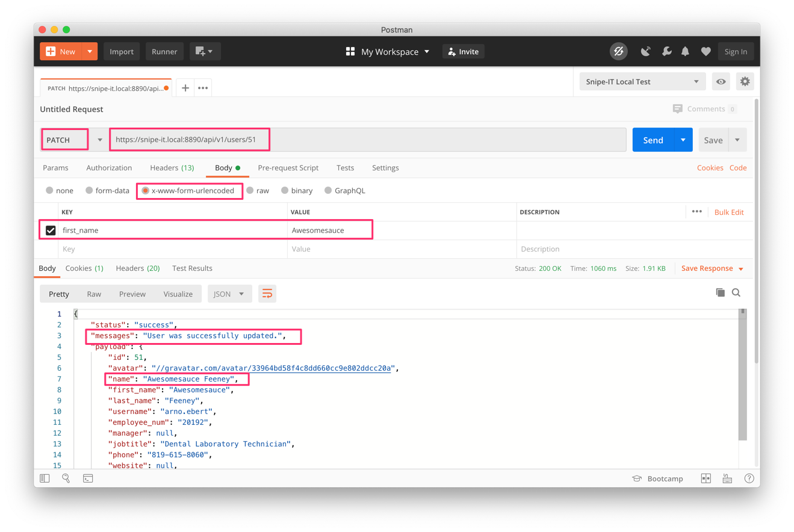Open the notifications bell icon
Image resolution: width=794 pixels, height=532 pixels.
click(685, 52)
